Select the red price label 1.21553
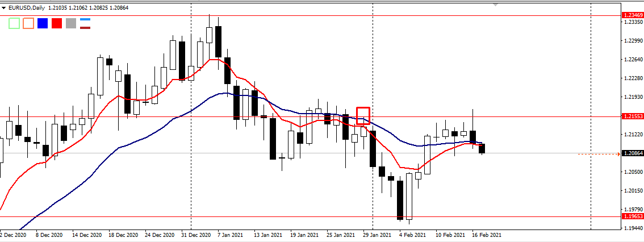 coord(633,116)
